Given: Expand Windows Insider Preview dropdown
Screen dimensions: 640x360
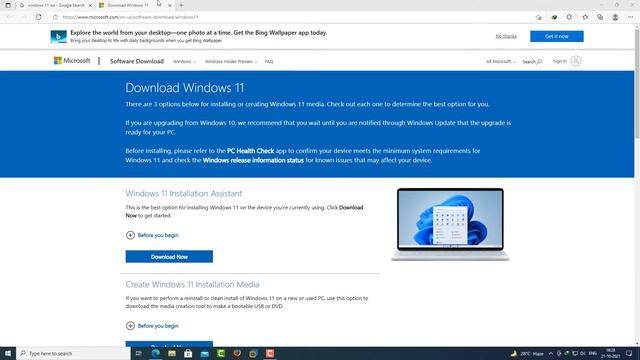Looking at the screenshot, I should [x=231, y=62].
